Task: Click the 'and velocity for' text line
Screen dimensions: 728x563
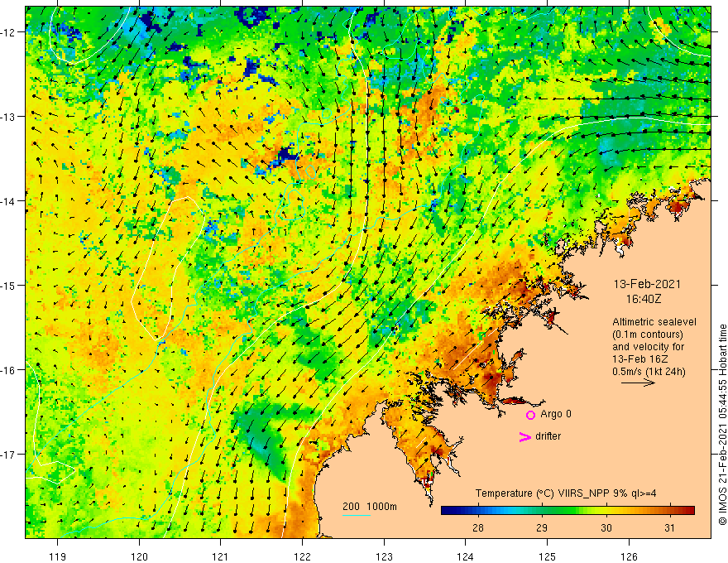Action: click(648, 347)
